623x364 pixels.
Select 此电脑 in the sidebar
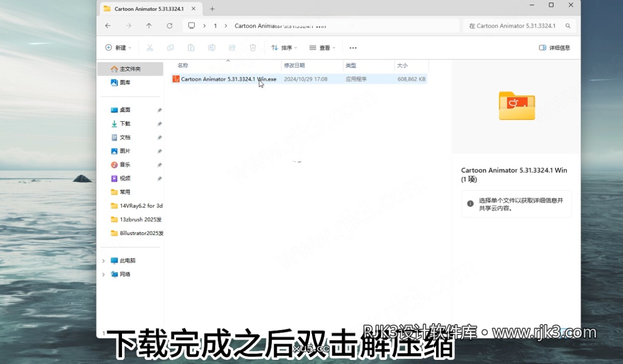pos(128,261)
